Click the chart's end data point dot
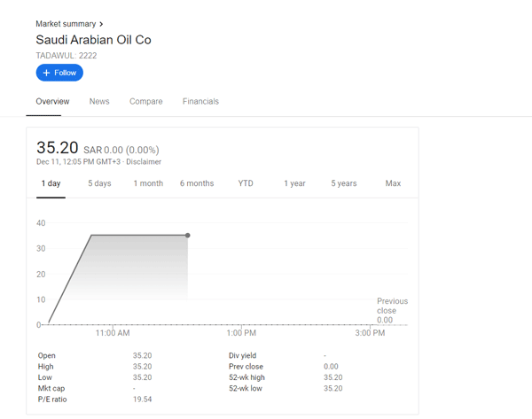 [188, 236]
